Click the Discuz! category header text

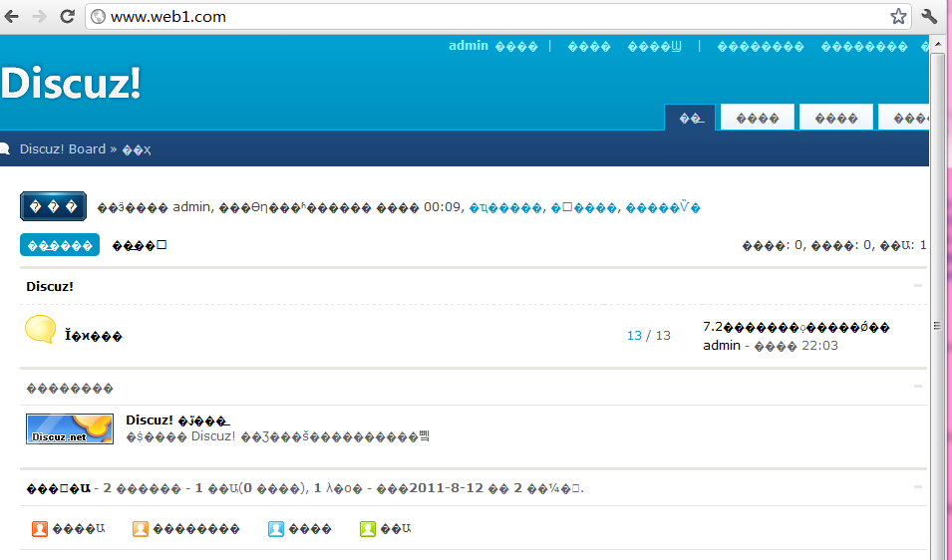tap(50, 286)
